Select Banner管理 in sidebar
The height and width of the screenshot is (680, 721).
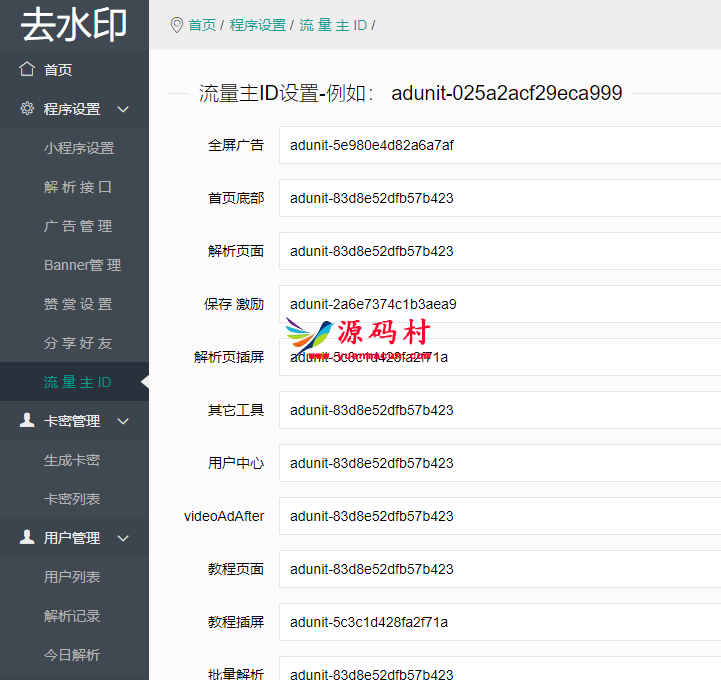(82, 265)
